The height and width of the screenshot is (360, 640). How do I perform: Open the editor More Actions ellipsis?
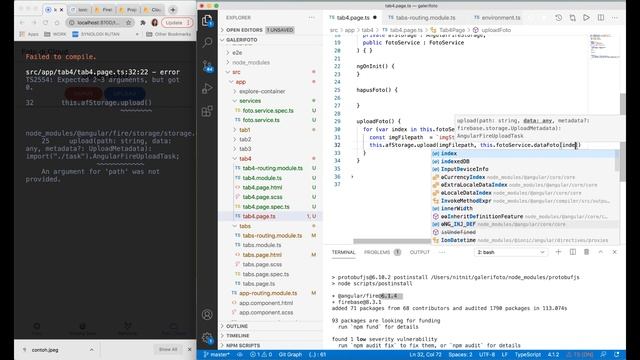pyautogui.click(x=615, y=18)
